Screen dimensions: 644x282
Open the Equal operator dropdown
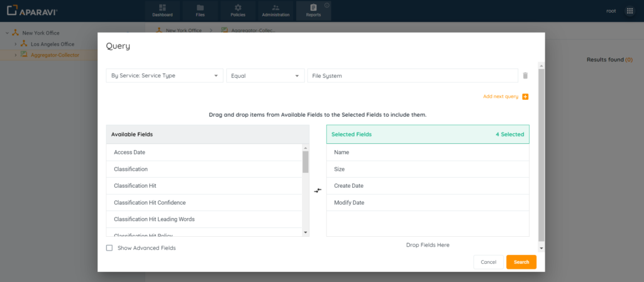[x=265, y=76]
